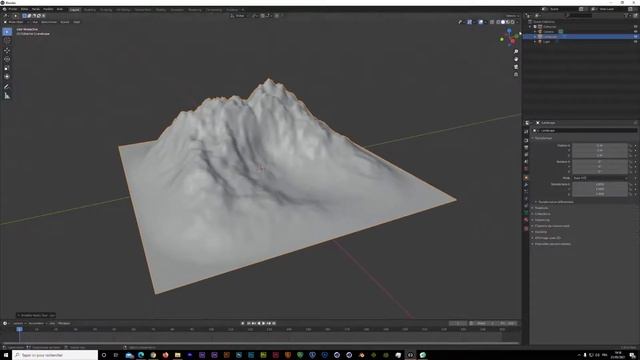
Task: Switch to wireframe viewport shading
Action: coord(498,22)
